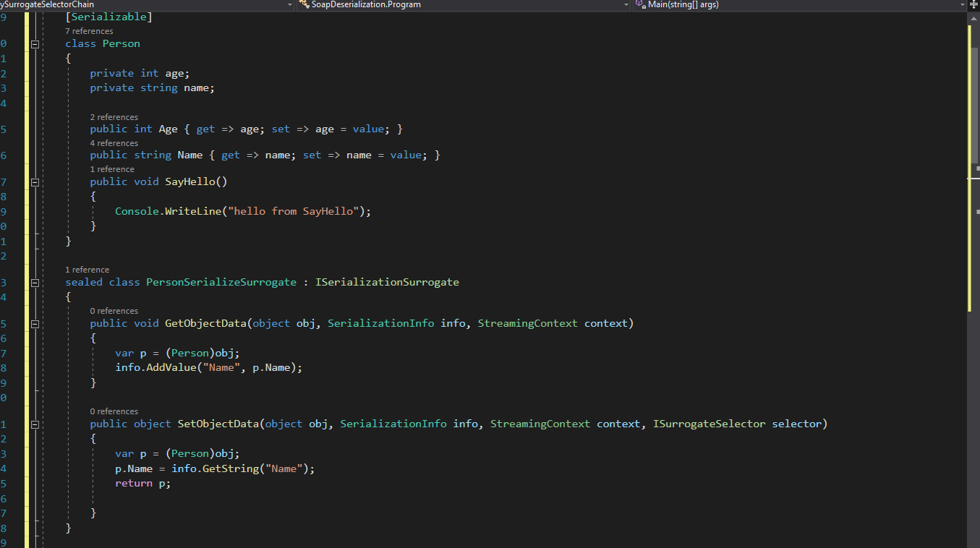
Task: Click the 'ISerializationSurrogate' interface name
Action: click(x=387, y=282)
